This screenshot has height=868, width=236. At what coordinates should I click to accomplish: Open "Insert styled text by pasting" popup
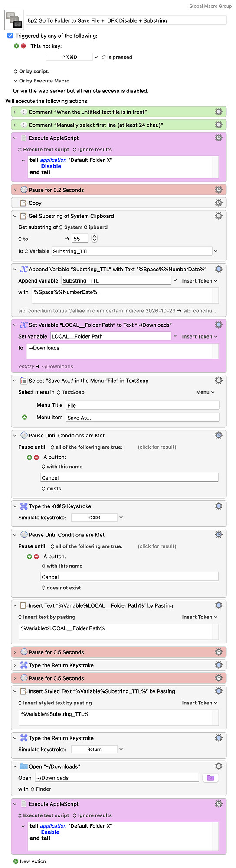(x=55, y=703)
